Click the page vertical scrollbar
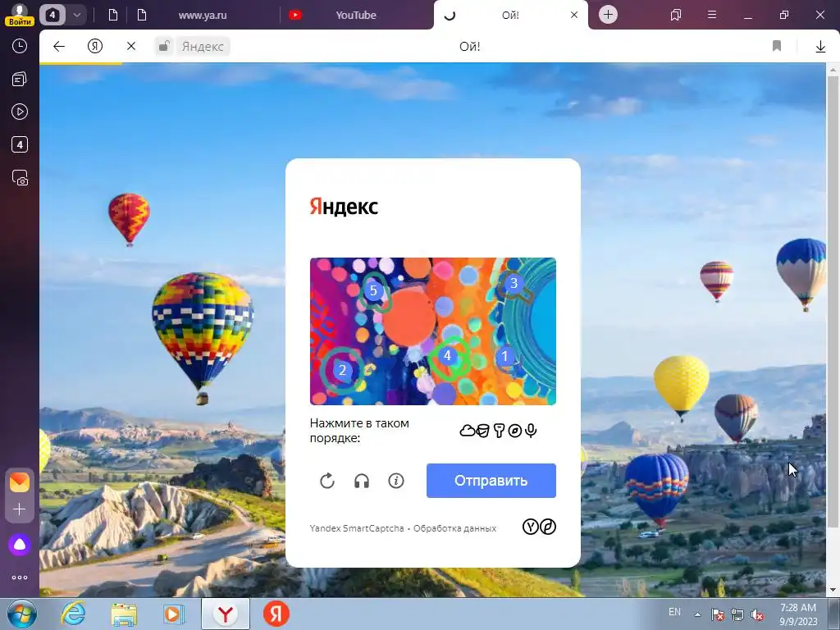Viewport: 840px width, 630px height. point(833,300)
